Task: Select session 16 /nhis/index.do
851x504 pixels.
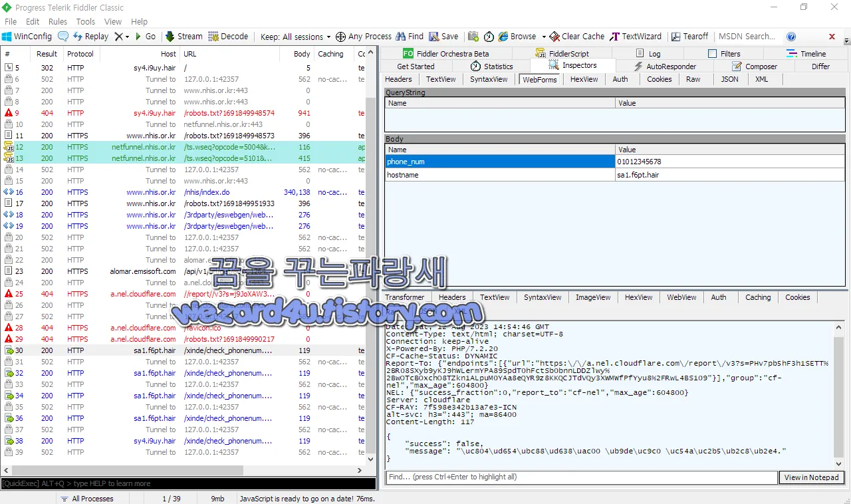Action: [182, 192]
